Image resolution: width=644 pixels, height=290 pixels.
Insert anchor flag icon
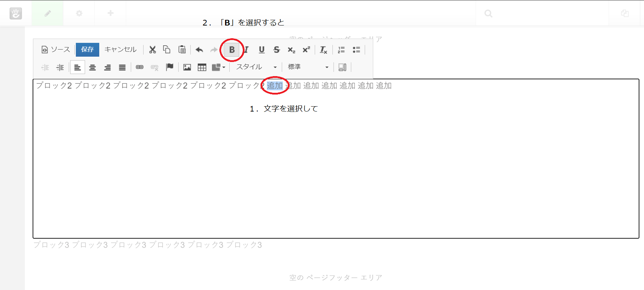(x=170, y=67)
